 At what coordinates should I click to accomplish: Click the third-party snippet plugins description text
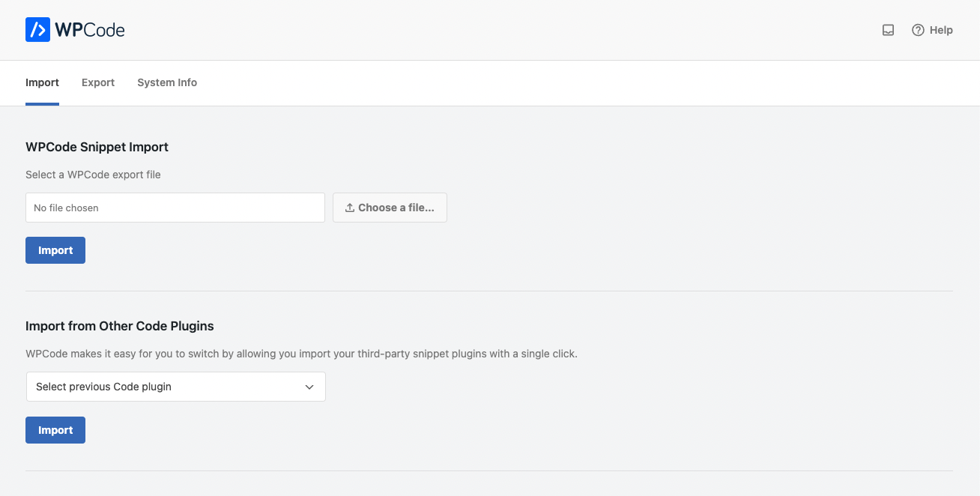301,354
